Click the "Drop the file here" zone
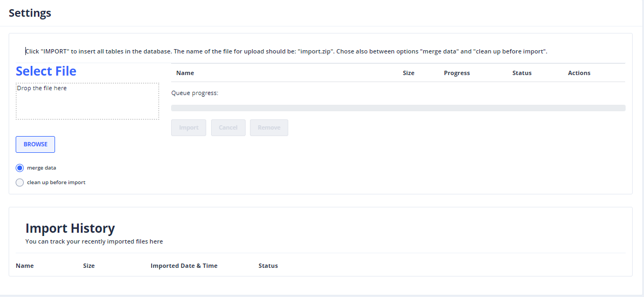The width and height of the screenshot is (644, 297). point(87,102)
